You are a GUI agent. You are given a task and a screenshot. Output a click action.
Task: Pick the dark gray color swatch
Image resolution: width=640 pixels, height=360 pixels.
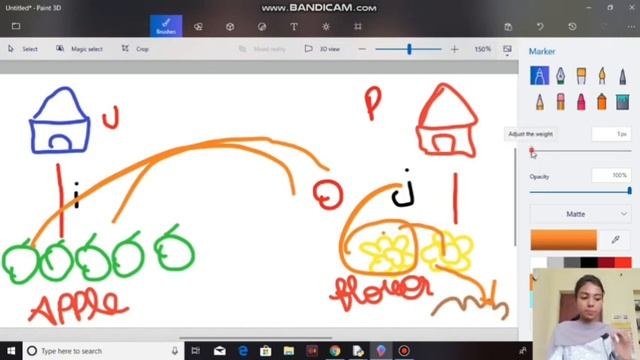(572, 262)
